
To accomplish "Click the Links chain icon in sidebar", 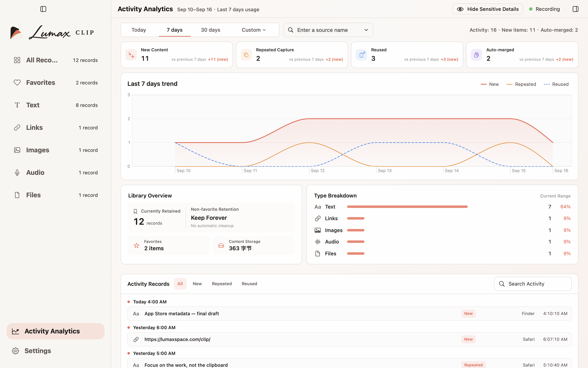I will (x=17, y=128).
